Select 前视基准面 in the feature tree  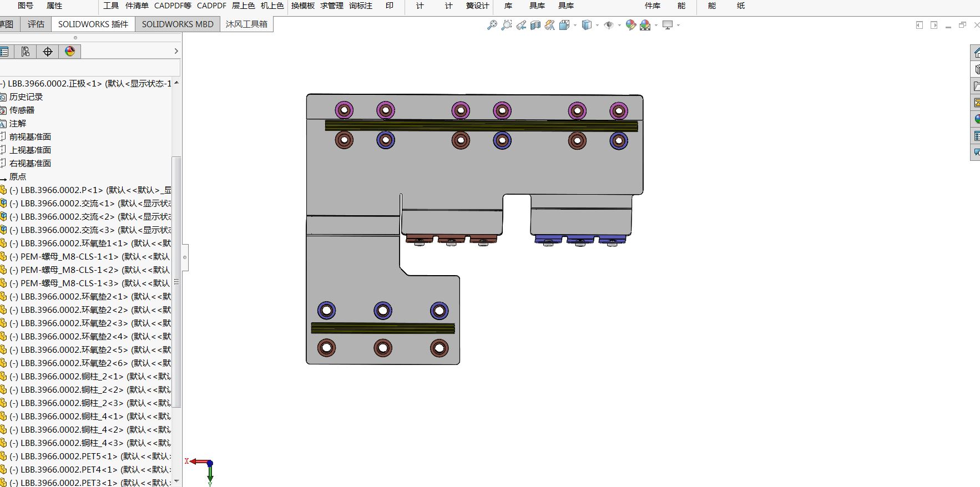[30, 137]
